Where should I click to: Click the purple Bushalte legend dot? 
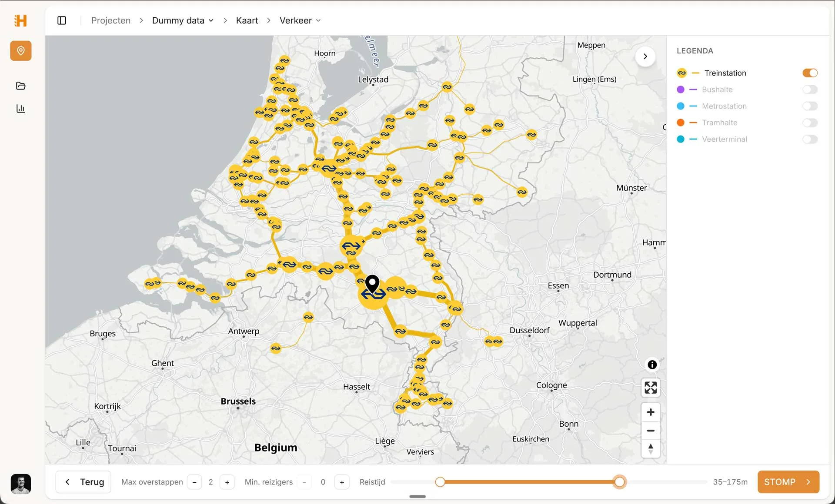[681, 90]
